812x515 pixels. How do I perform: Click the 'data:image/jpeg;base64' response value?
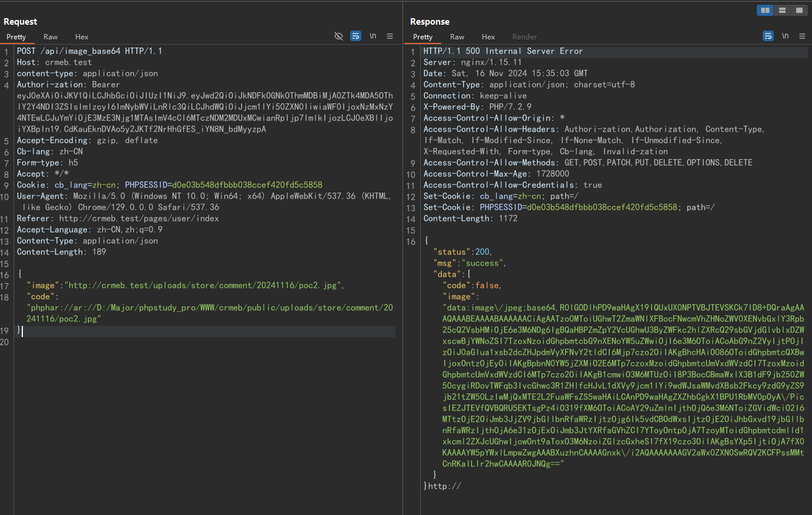(623, 386)
